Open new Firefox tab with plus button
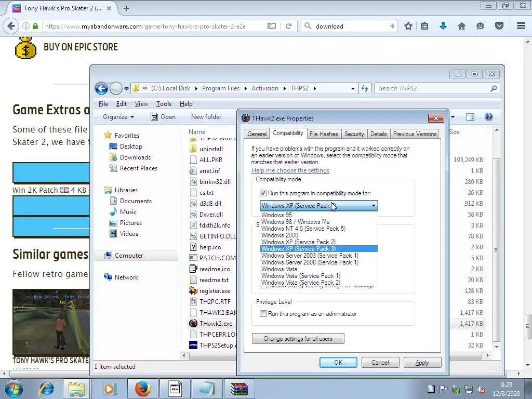 pos(126,8)
